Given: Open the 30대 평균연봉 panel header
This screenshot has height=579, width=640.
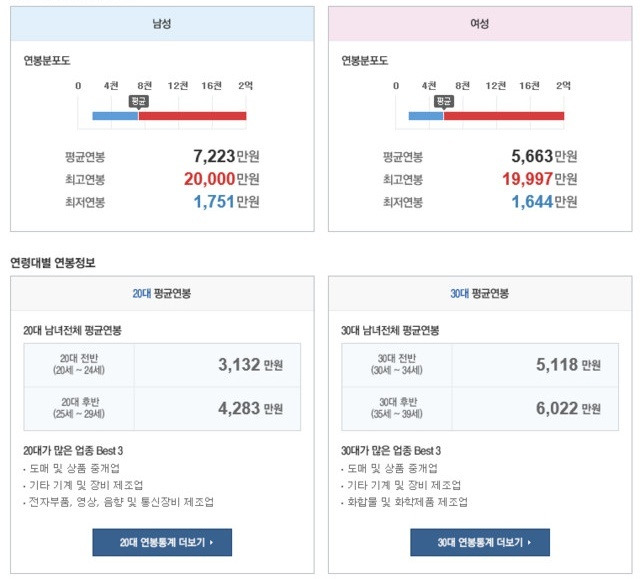Looking at the screenshot, I should (x=480, y=293).
